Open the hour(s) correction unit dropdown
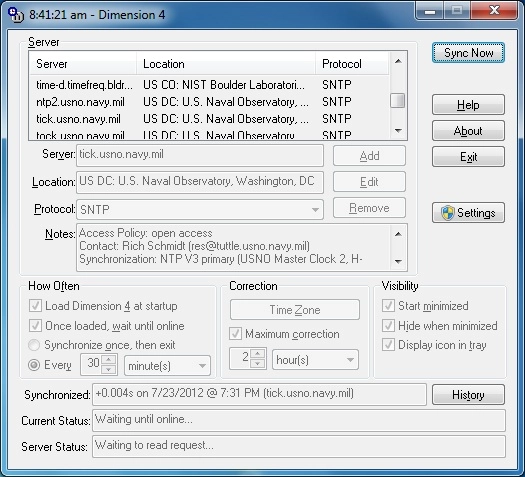The width and height of the screenshot is (525, 477). [x=315, y=360]
